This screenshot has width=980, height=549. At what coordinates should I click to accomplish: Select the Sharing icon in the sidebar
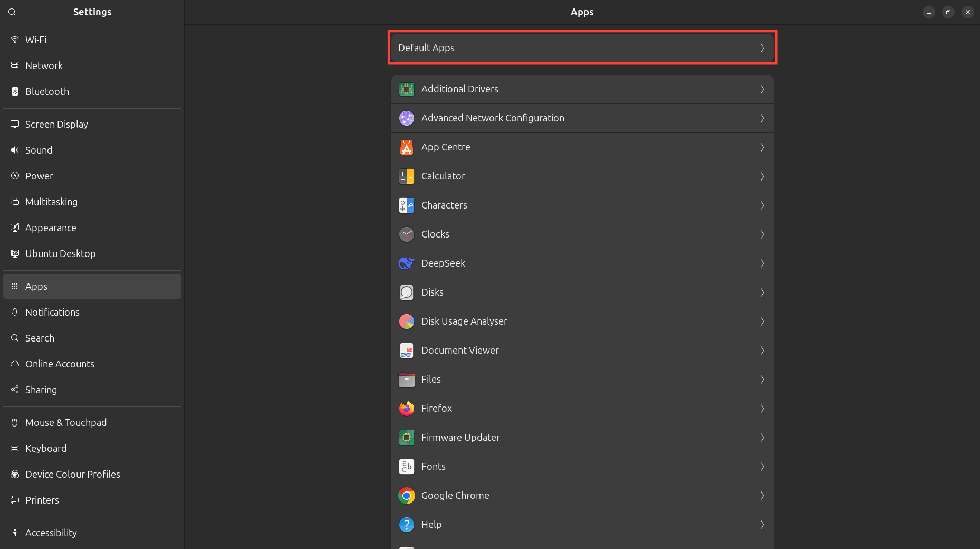tap(15, 390)
